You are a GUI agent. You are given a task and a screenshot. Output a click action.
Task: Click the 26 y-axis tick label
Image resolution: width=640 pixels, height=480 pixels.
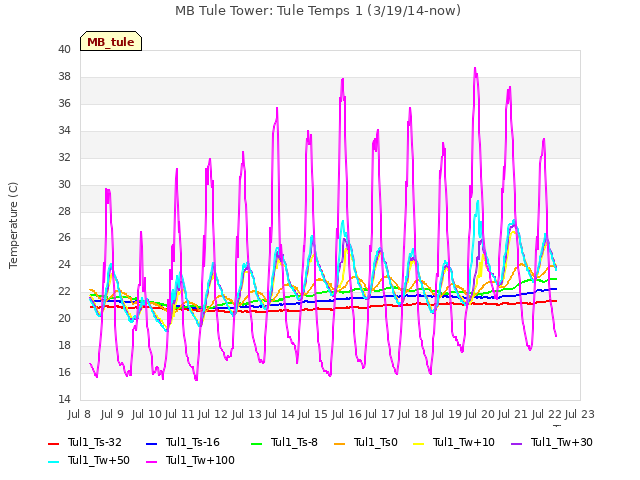[64, 238]
